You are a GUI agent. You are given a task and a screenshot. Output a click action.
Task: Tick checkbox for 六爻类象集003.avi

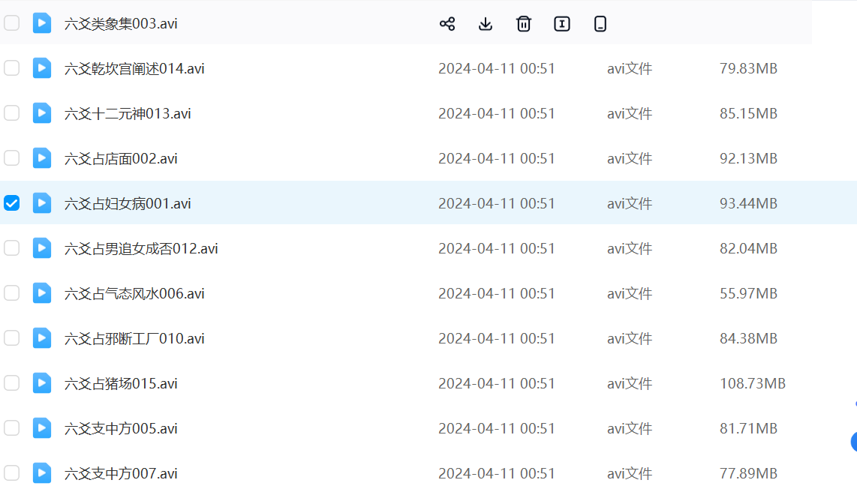point(12,23)
